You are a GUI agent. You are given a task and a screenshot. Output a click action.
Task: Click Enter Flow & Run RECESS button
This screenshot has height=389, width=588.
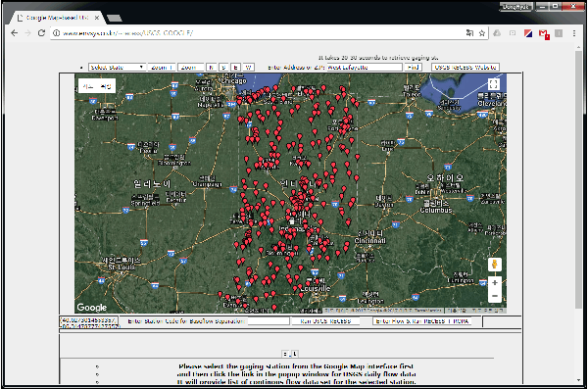pos(421,321)
